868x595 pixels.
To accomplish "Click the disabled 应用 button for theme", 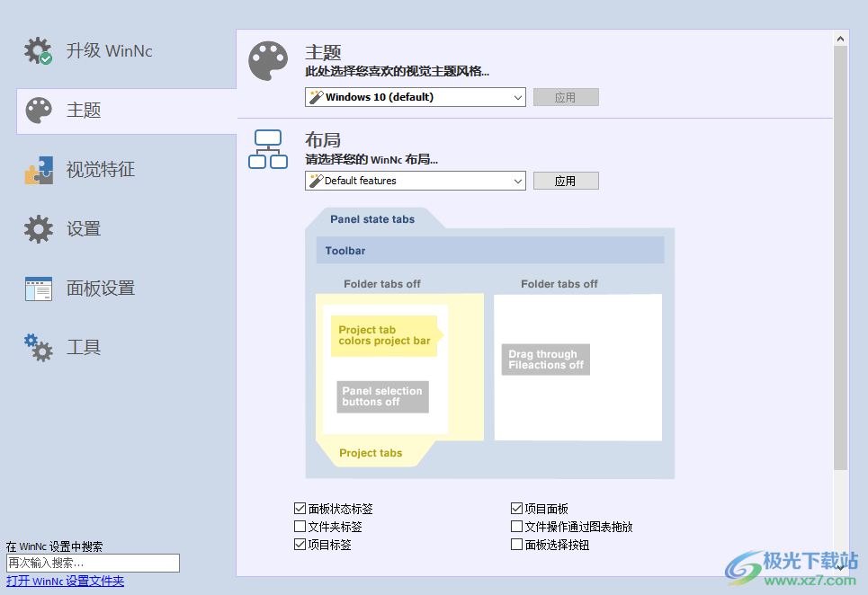I will pos(566,97).
